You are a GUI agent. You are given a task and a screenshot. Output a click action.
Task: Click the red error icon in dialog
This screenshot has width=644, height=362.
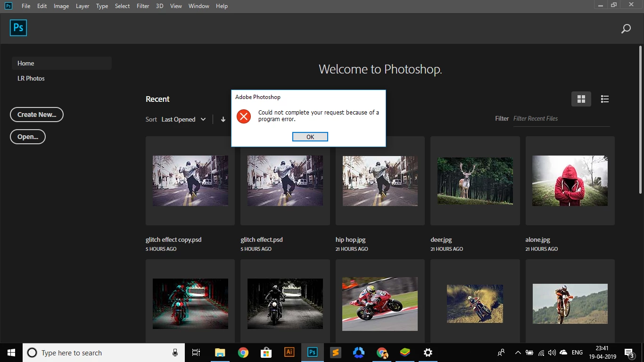(244, 116)
